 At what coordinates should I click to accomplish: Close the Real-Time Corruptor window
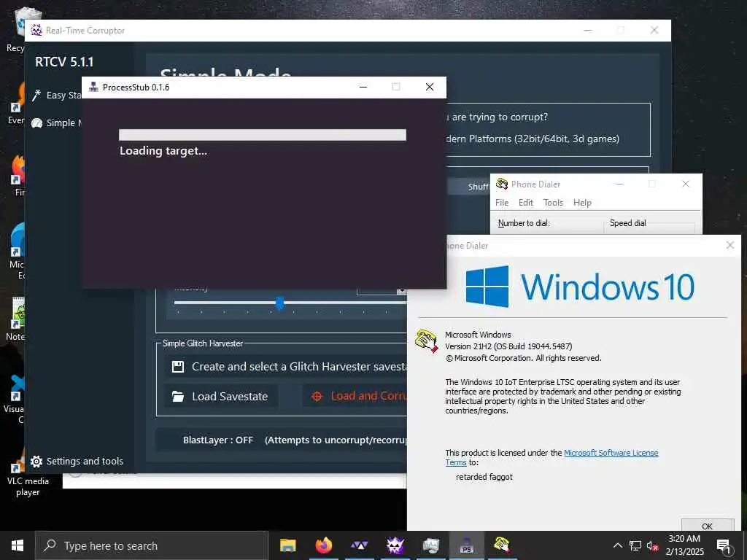(654, 30)
